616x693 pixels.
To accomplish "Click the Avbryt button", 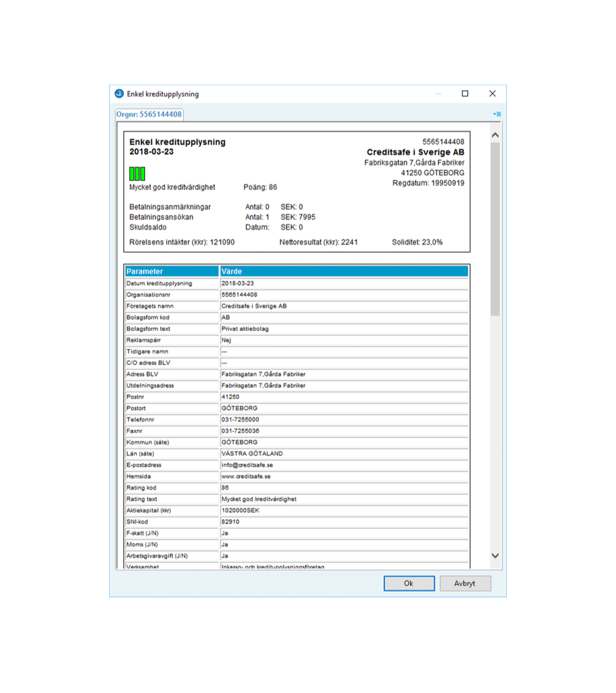I will (465, 583).
